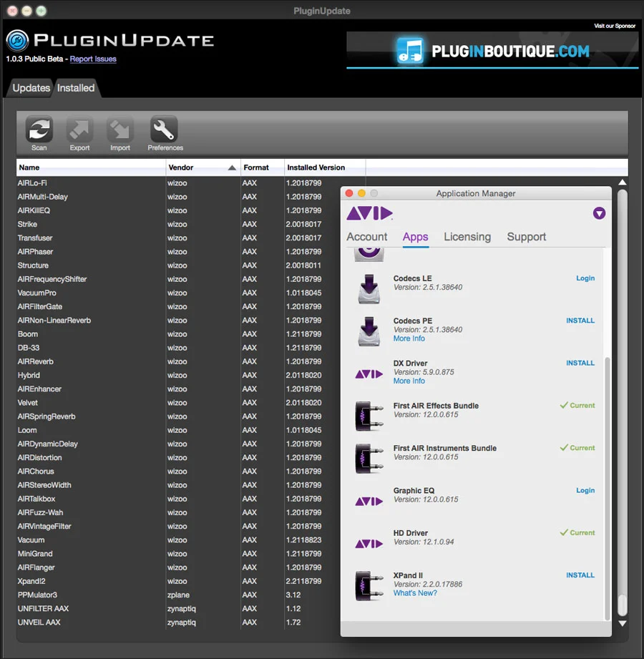Click the First AIR Instruments Bundle icon
Image resolution: width=644 pixels, height=659 pixels.
point(369,459)
